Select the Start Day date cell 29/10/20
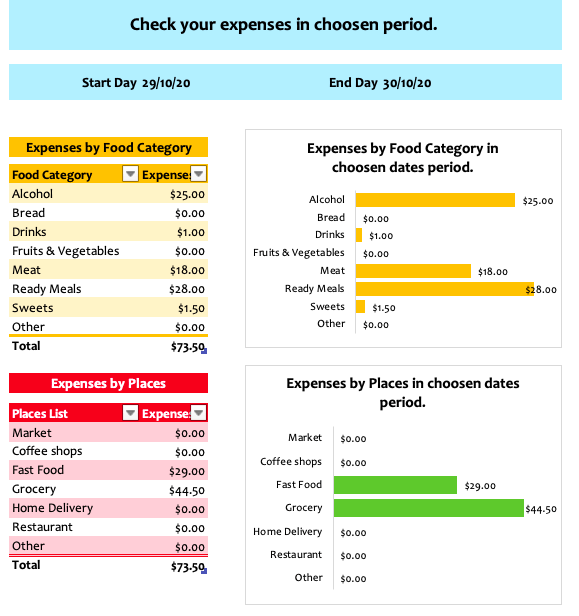Viewport: 579px width, 616px height. coord(166,83)
